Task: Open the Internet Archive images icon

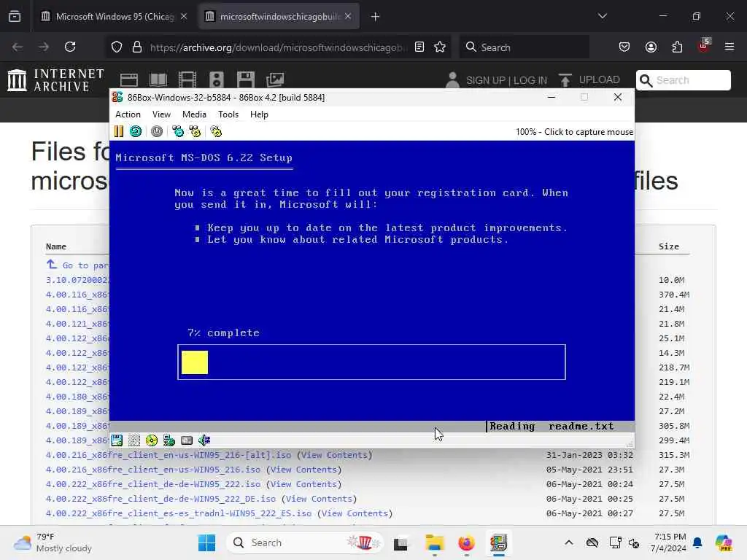Action: click(275, 79)
